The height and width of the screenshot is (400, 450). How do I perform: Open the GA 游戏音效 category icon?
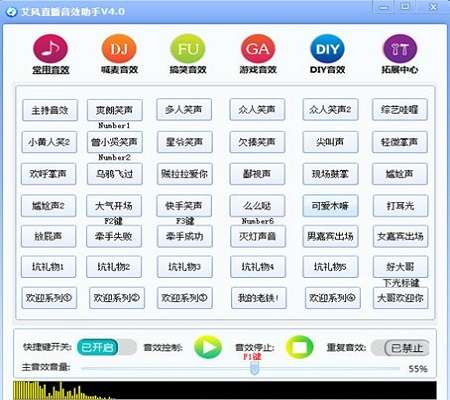coord(258,49)
